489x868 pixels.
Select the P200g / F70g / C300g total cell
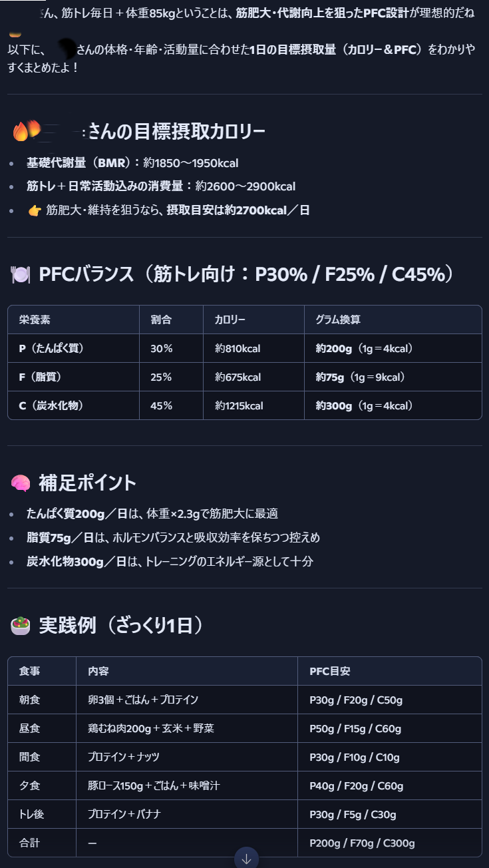coord(362,843)
